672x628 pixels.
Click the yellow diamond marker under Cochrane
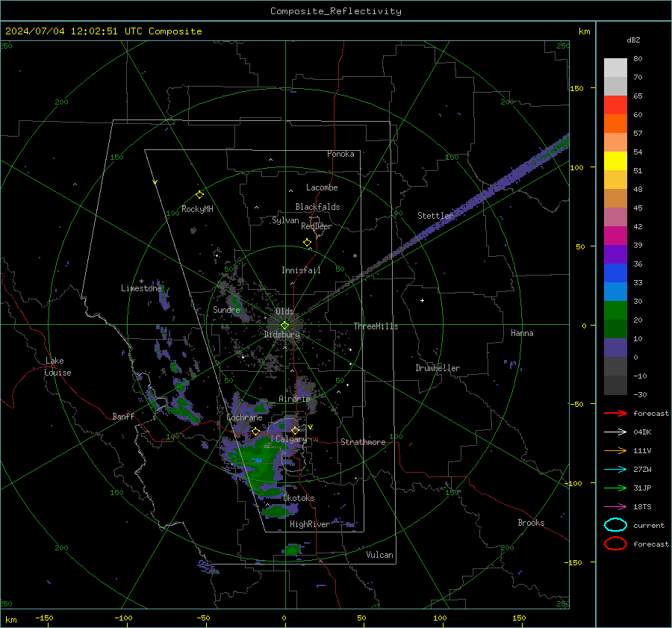pyautogui.click(x=256, y=431)
